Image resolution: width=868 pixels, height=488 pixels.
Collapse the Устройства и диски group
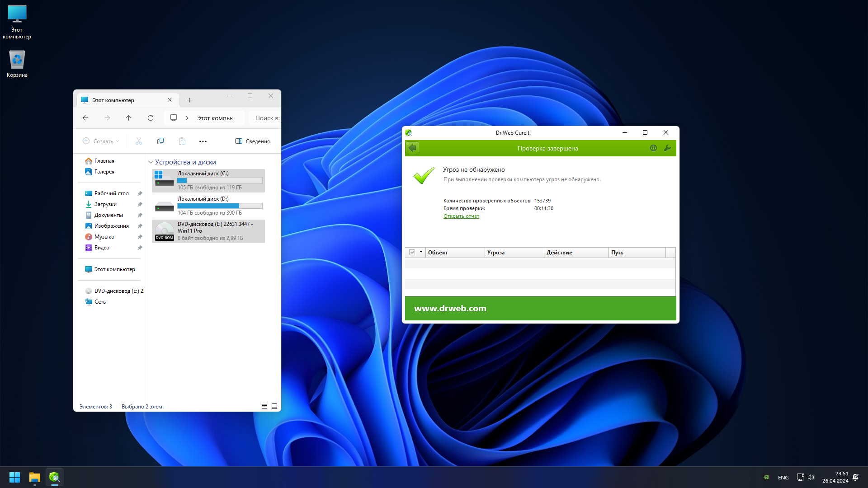tap(151, 162)
